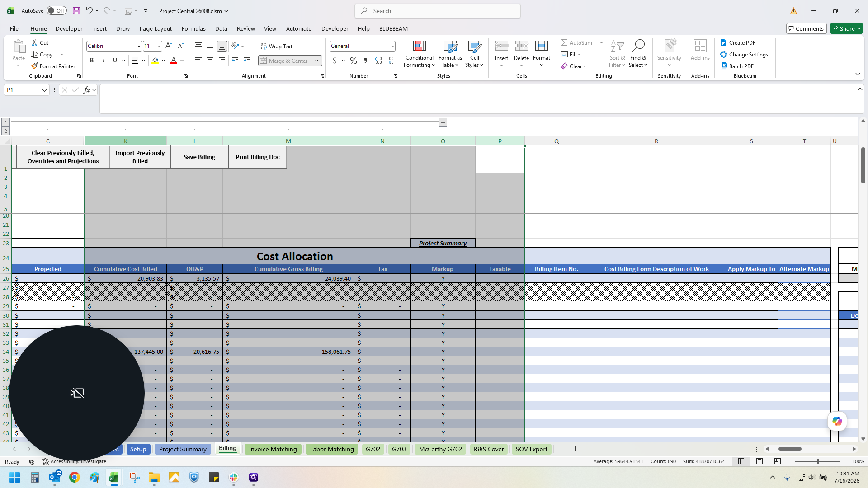The width and height of the screenshot is (868, 488).
Task: Expand the General number format dropdown
Action: pos(392,46)
